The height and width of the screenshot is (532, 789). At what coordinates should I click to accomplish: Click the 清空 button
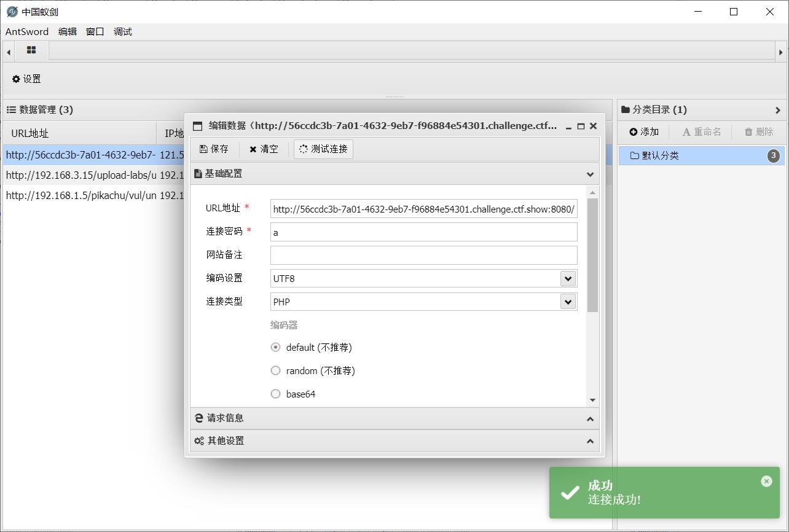pyautogui.click(x=264, y=149)
